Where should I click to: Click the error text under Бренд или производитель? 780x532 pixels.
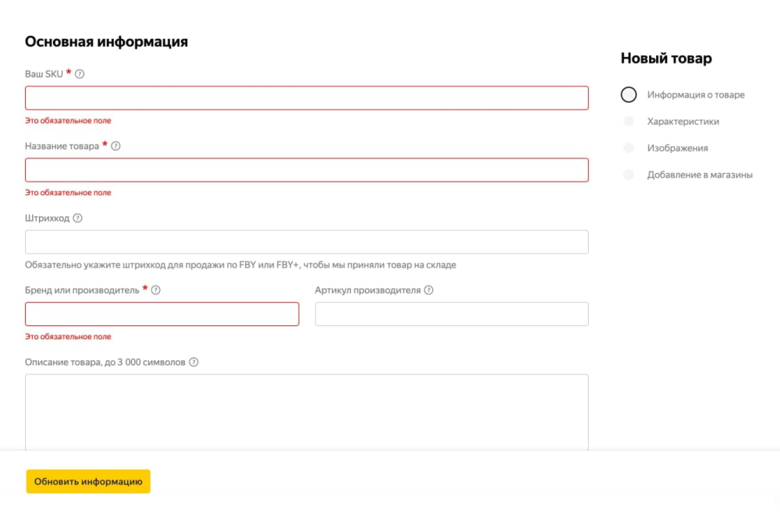point(68,337)
